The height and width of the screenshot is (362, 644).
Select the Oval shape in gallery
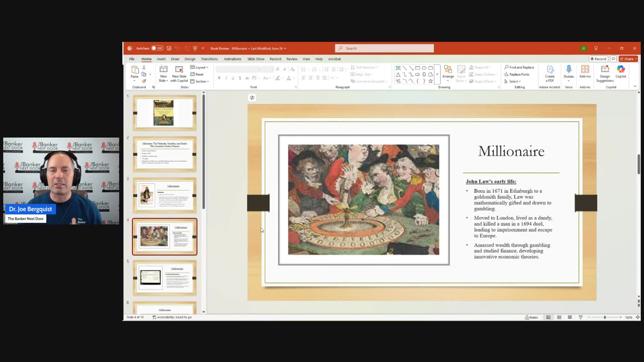pyautogui.click(x=424, y=68)
